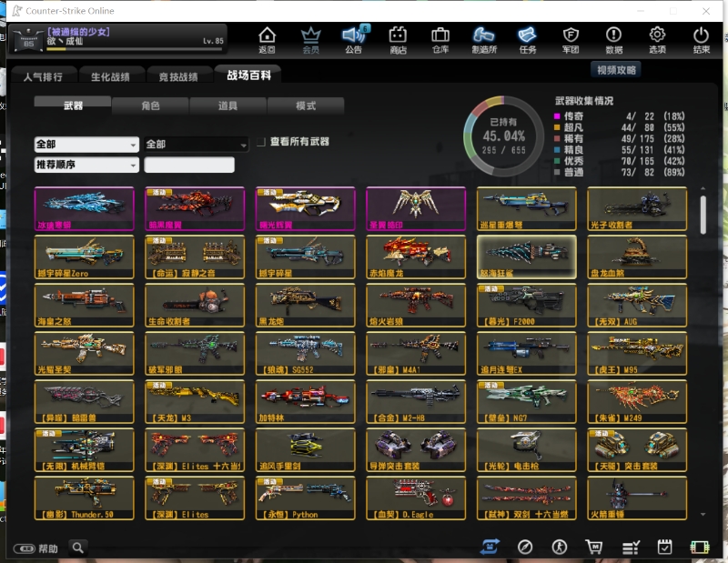The height and width of the screenshot is (563, 728).
Task: Click the player profile Lv.85 banner
Action: coord(118,38)
